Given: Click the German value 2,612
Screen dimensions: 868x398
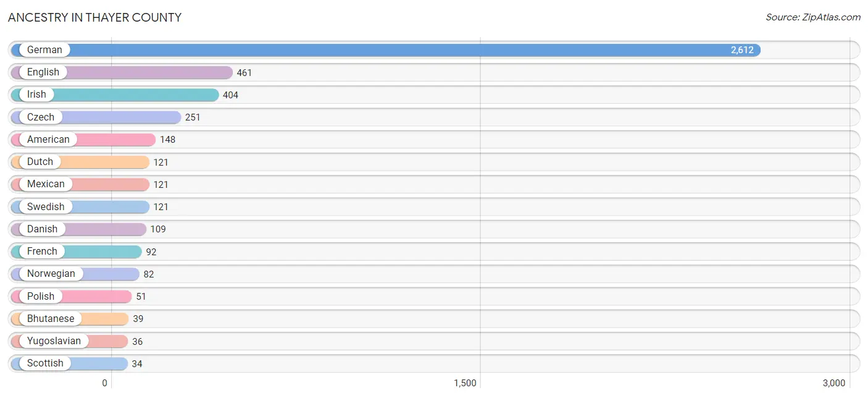Looking at the screenshot, I should click(742, 50).
